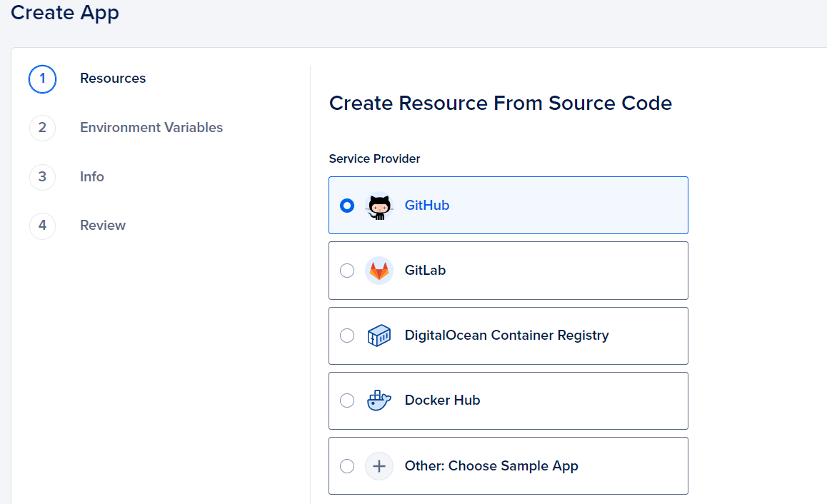827x504 pixels.
Task: Click the GitHub Octocat icon
Action: (379, 206)
